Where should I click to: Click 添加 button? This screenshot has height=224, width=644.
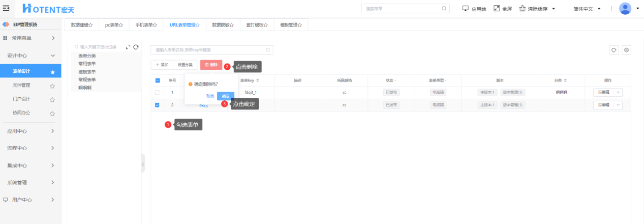click(162, 65)
